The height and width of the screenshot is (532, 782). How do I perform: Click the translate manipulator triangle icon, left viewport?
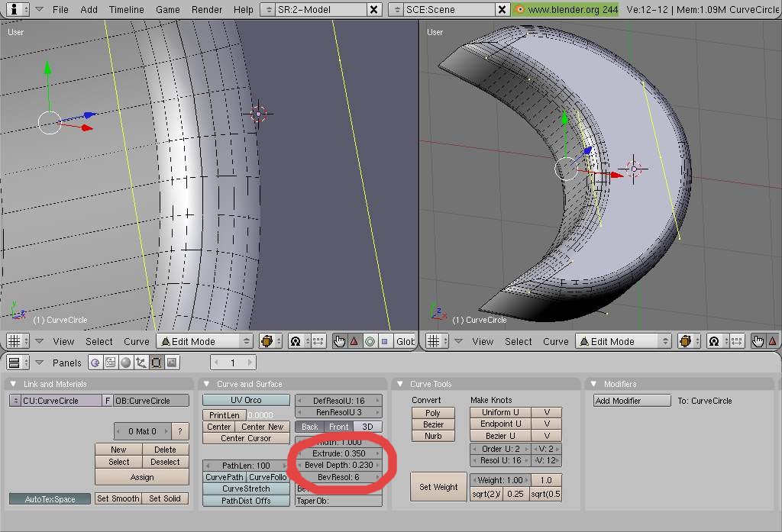click(354, 341)
